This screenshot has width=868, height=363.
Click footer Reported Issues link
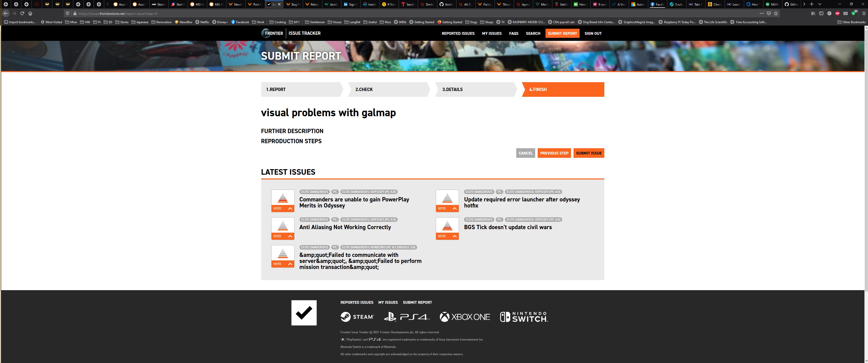(357, 302)
